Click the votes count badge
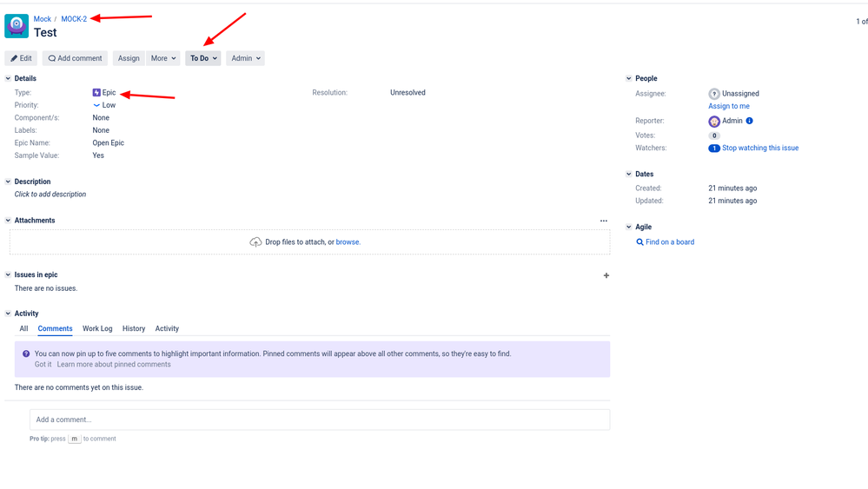The height and width of the screenshot is (489, 868). click(714, 135)
